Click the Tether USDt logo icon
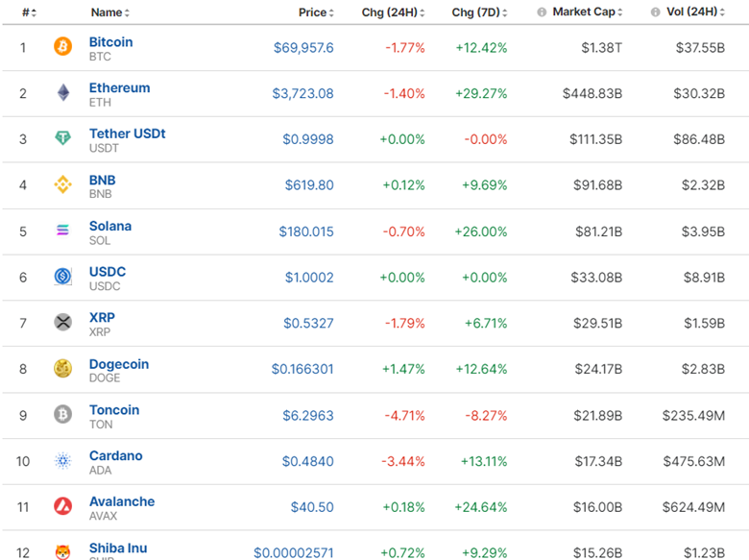 coord(62,138)
